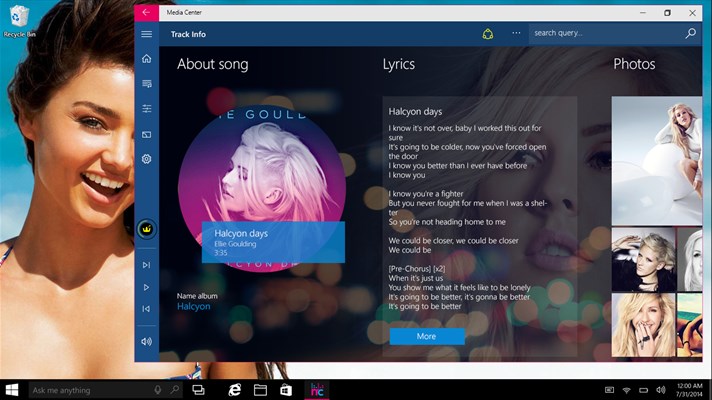
Task: Click the Photos section heading
Action: (x=634, y=64)
